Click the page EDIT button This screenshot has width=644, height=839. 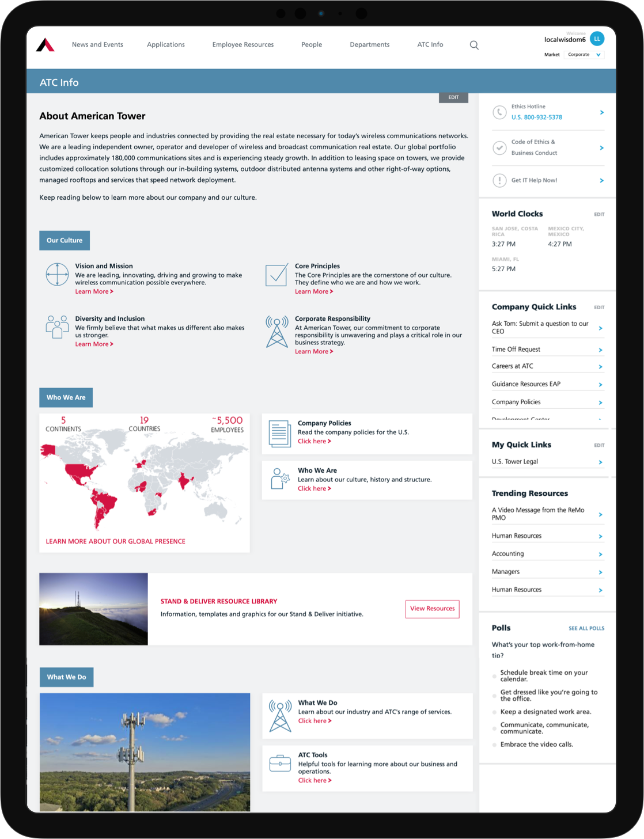tap(454, 98)
